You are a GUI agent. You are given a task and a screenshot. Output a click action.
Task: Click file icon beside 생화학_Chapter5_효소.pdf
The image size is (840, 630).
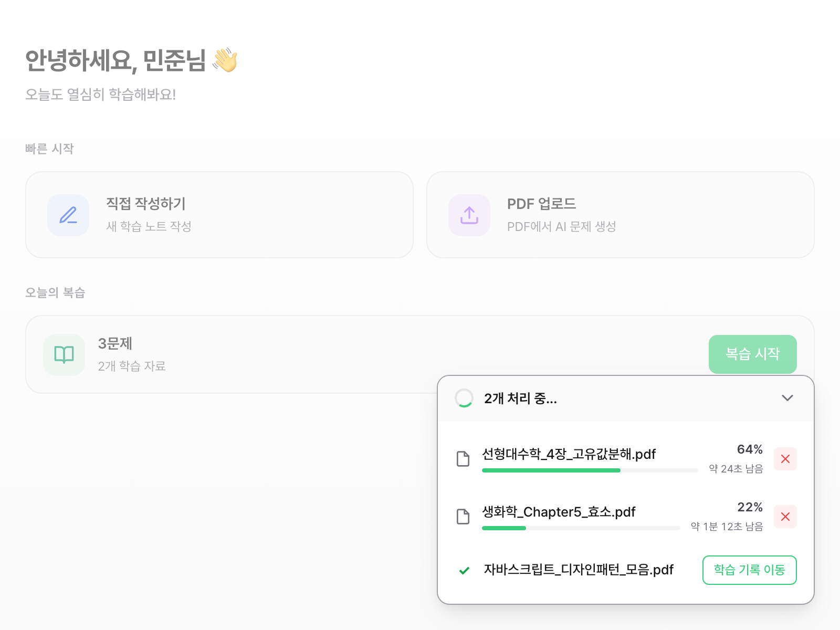(463, 517)
